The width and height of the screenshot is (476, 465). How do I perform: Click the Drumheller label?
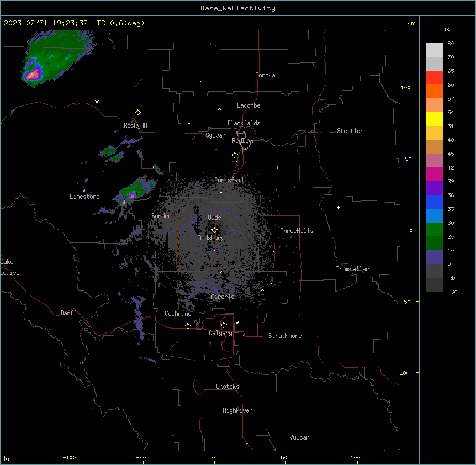(x=352, y=269)
